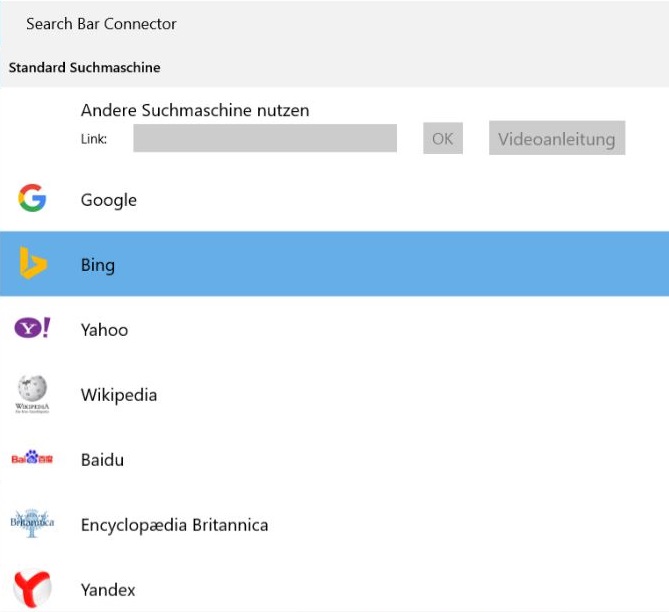Open the Videoanleitung tutorial button
669x612 pixels.
(x=557, y=138)
